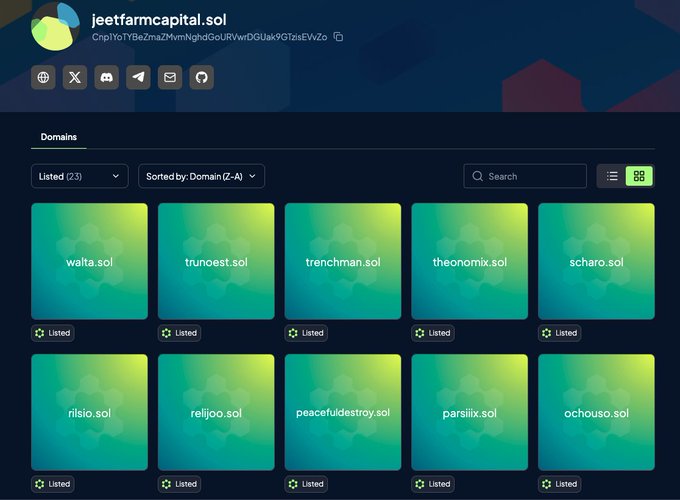Open the X (Twitter) profile icon
680x500 pixels.
tap(75, 77)
